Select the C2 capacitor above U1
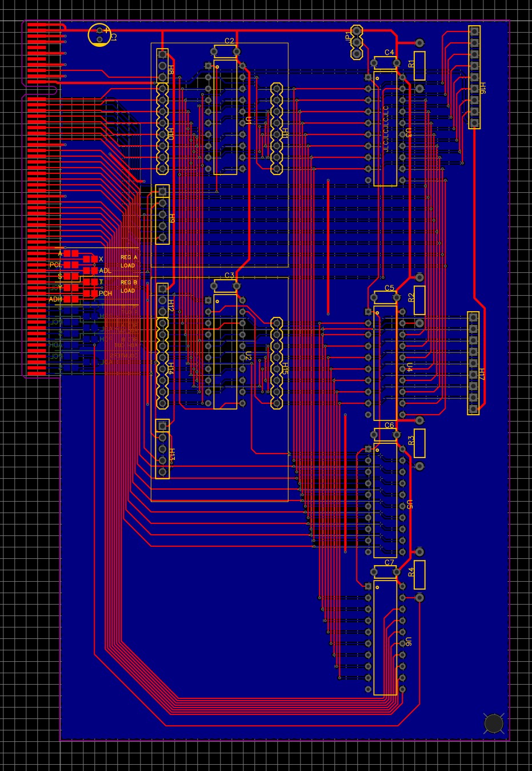 click(226, 51)
